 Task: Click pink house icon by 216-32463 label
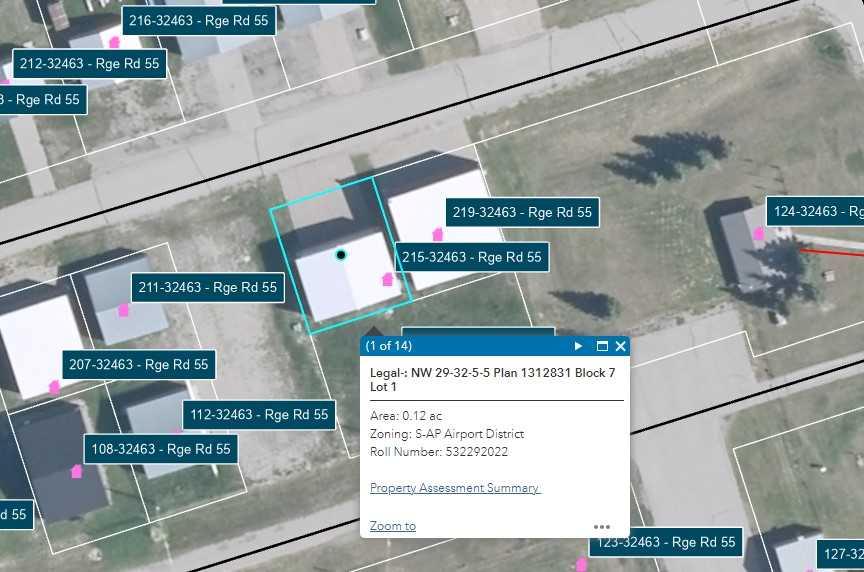114,42
